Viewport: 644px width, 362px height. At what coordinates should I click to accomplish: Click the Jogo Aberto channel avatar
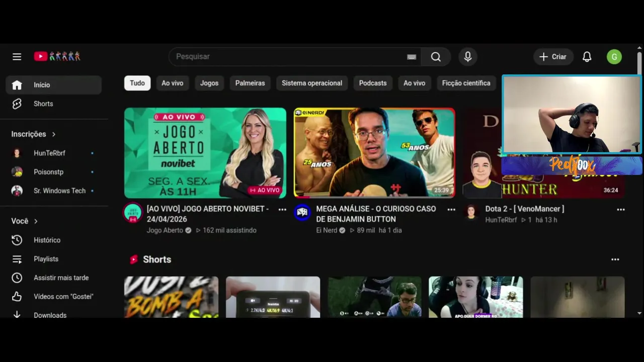coord(133,213)
